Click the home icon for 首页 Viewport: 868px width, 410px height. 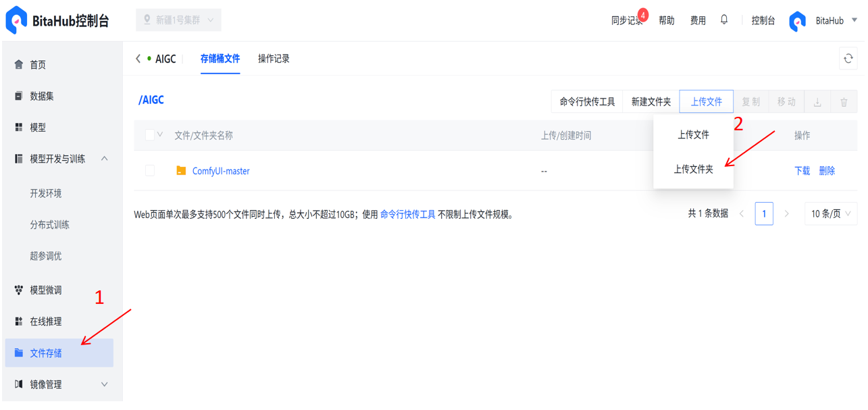coord(19,65)
